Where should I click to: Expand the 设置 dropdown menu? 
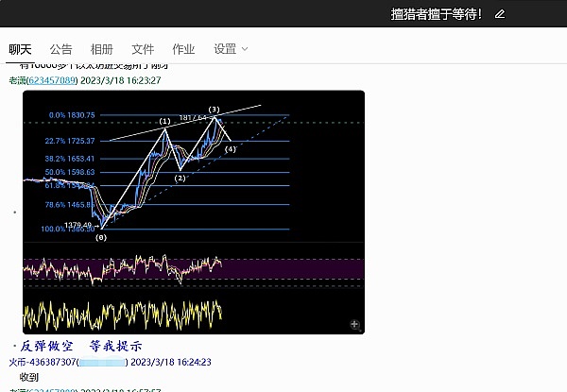coord(231,49)
